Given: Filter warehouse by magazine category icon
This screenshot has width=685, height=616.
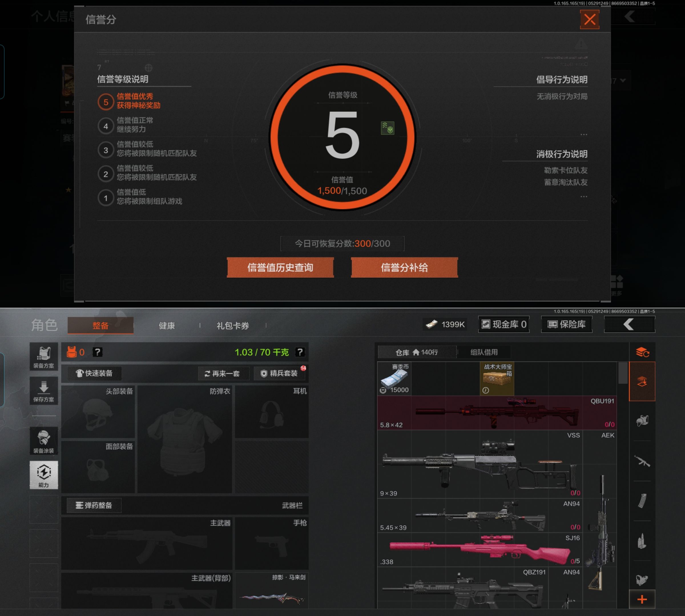Looking at the screenshot, I should [642, 501].
